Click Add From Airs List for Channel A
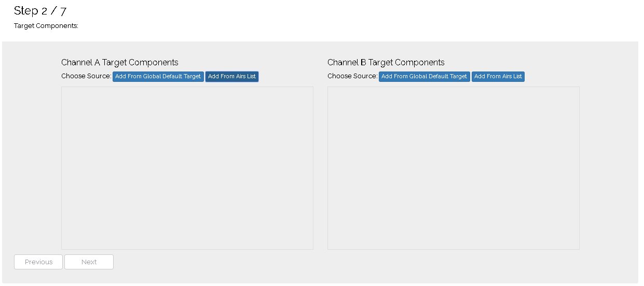The height and width of the screenshot is (286, 644). click(x=231, y=77)
